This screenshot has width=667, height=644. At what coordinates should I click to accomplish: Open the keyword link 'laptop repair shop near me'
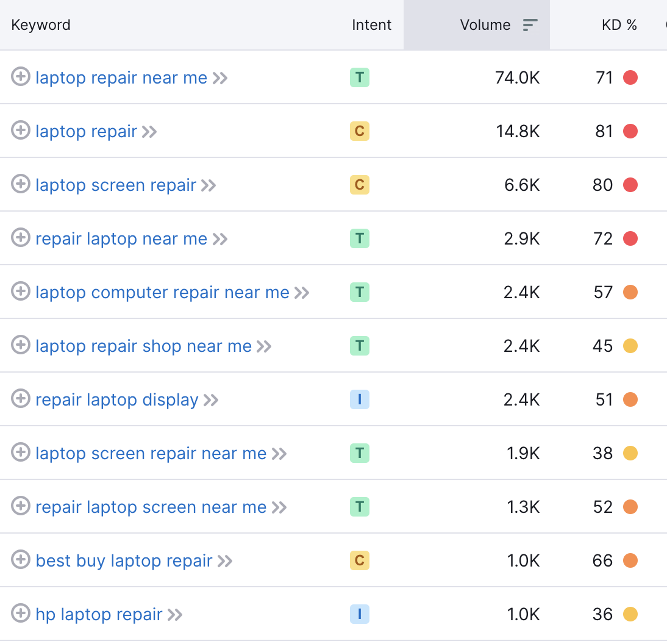(143, 346)
